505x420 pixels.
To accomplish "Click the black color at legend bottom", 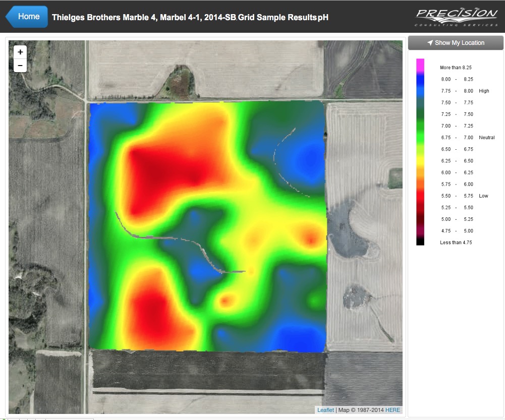I will click(x=420, y=242).
